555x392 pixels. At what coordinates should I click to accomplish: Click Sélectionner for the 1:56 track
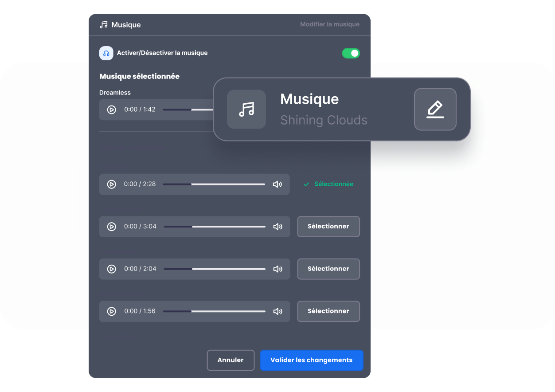[328, 311]
